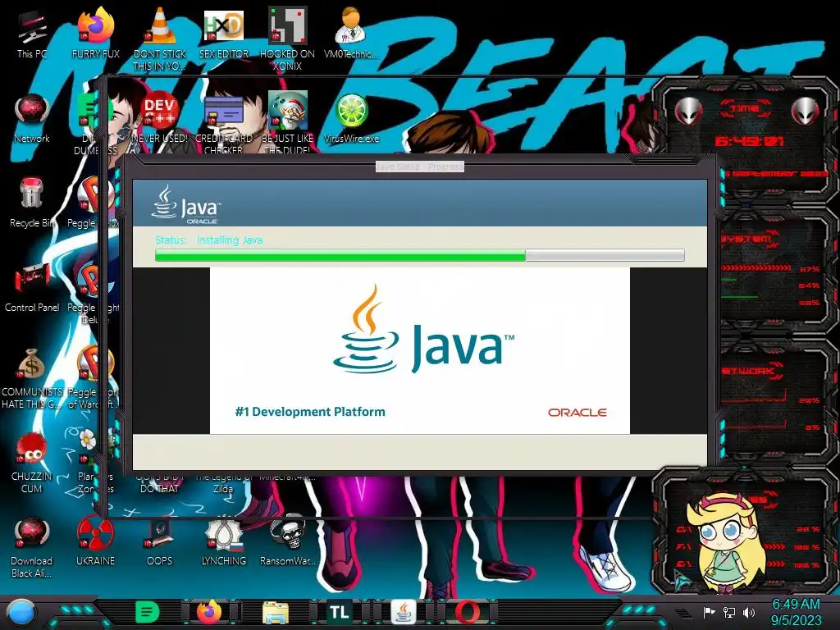This screenshot has height=630, width=840.
Task: Launch the FURRY FUX Firefox shortcut
Action: [95, 32]
